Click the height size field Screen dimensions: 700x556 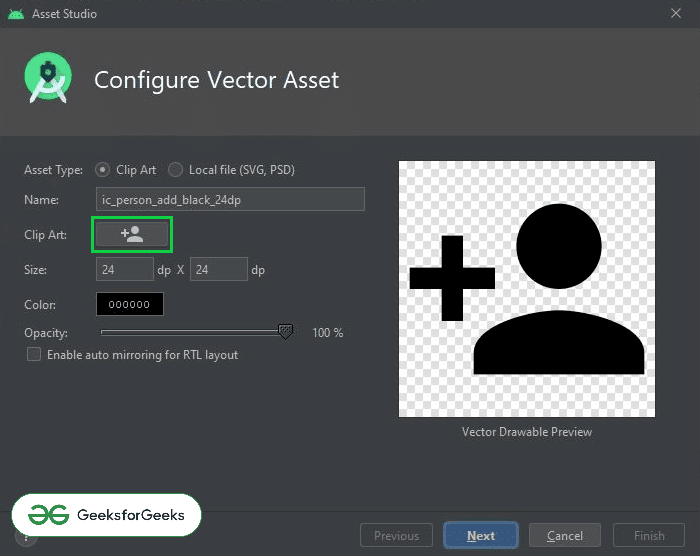[x=219, y=269]
